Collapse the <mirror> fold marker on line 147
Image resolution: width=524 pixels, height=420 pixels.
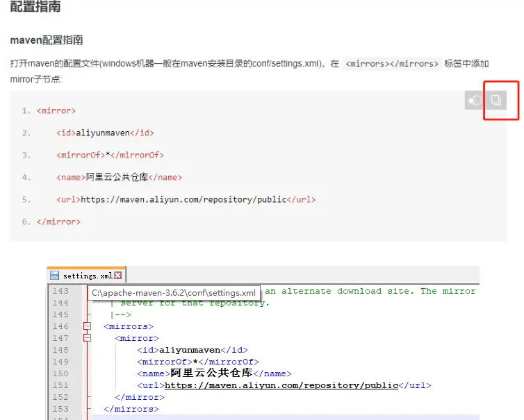click(x=87, y=338)
